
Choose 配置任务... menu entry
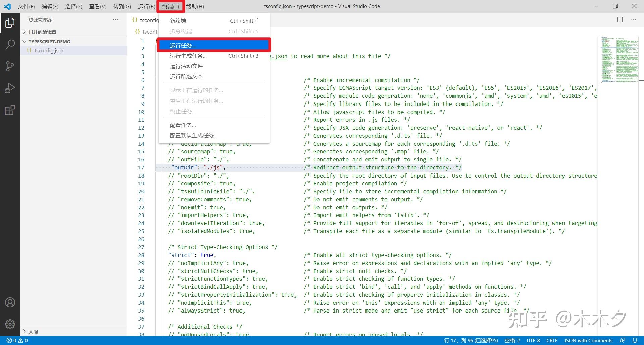[x=214, y=125]
